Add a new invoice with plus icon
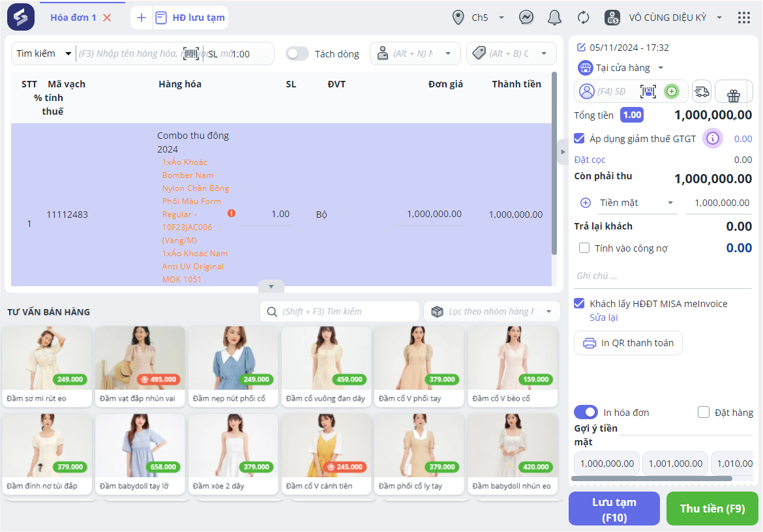Viewport: 763px width, 532px height. [141, 18]
